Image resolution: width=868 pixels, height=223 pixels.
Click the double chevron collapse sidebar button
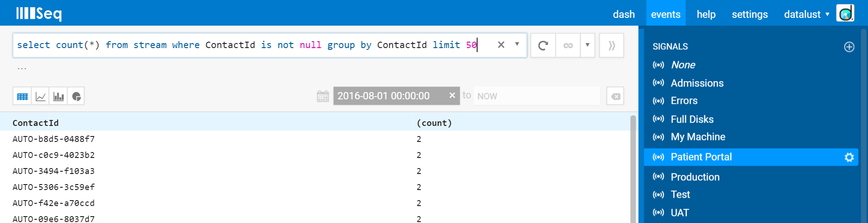click(611, 45)
